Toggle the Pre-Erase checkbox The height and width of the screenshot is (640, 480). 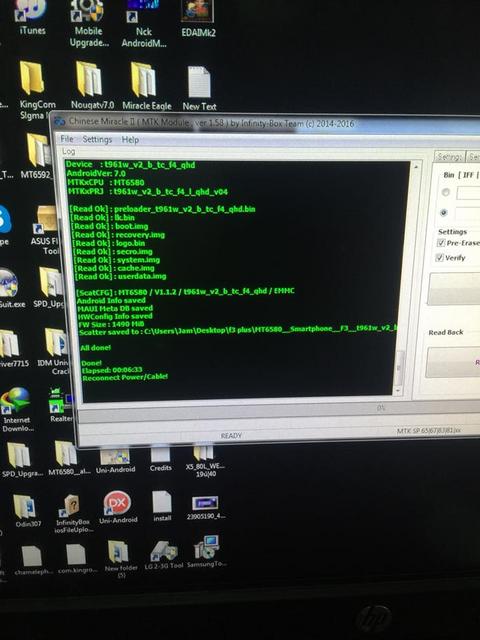tap(441, 242)
